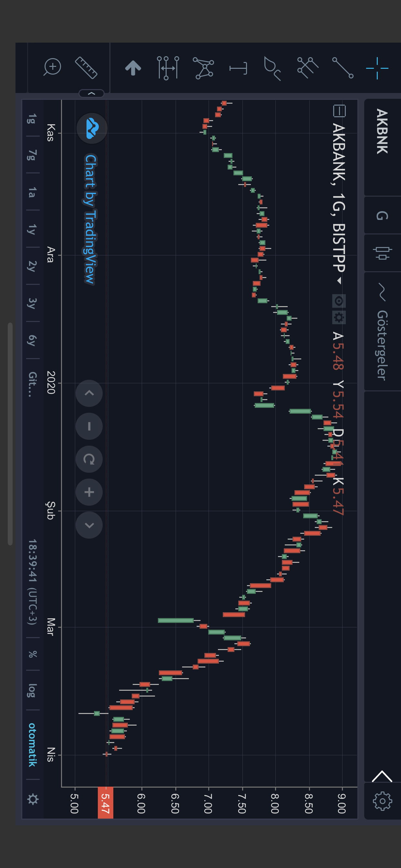Open the G interval selector
Screen dimensions: 401x868
383,215
